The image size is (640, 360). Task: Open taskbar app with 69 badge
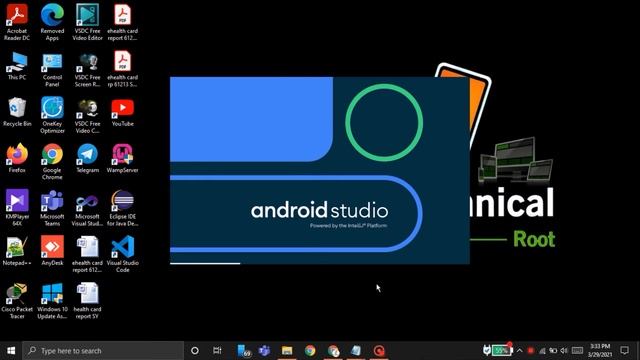pyautogui.click(x=244, y=351)
